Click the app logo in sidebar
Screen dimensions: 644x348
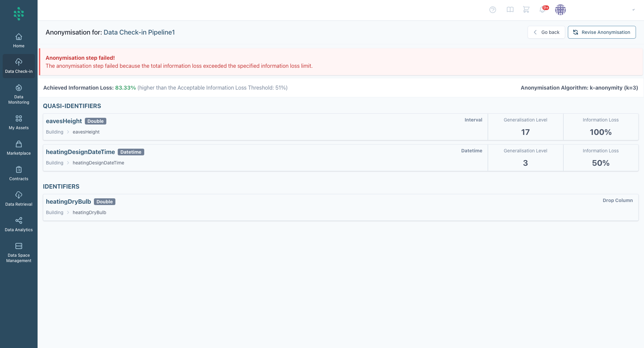(x=19, y=14)
